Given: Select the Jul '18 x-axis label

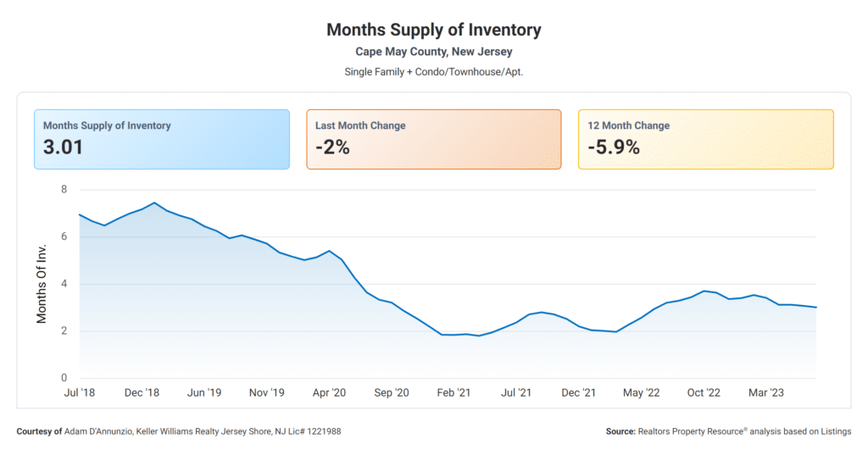Looking at the screenshot, I should (79, 393).
